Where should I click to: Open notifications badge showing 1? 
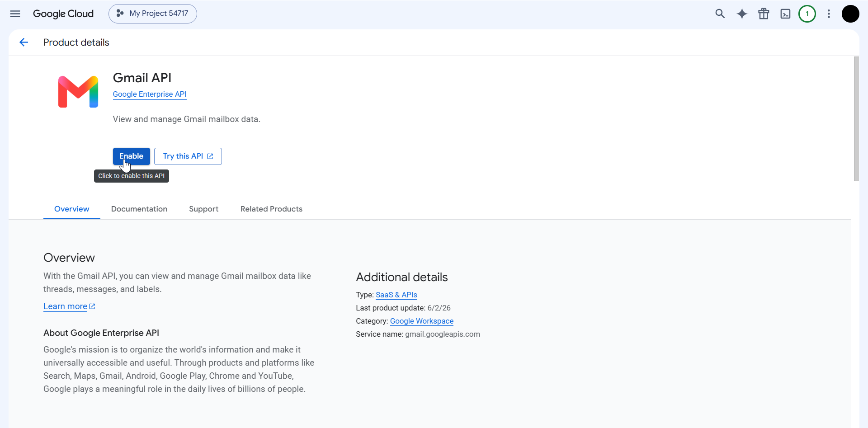807,14
